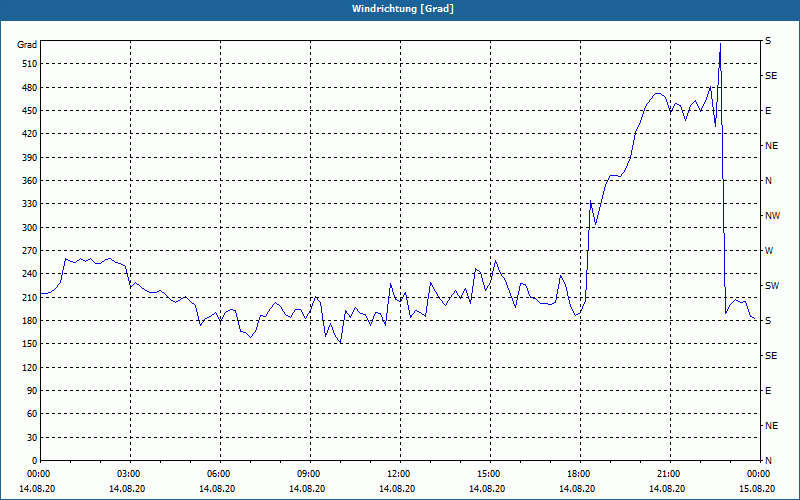Viewport: 800px width, 500px height.
Task: Click the 120 value on the left axis
Action: [29, 367]
